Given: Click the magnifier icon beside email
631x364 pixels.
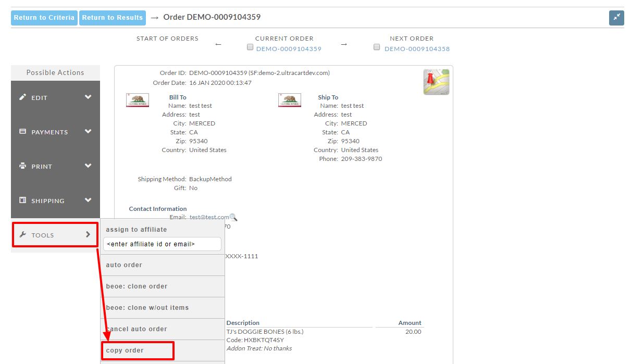Looking at the screenshot, I should (233, 217).
